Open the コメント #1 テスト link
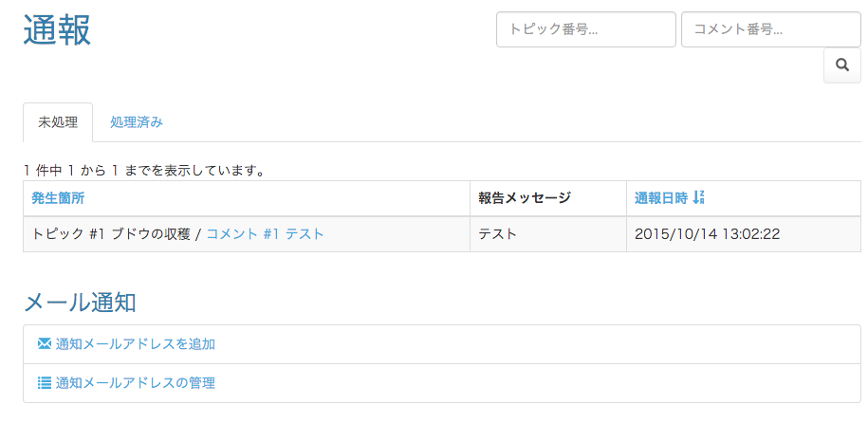 [266, 234]
